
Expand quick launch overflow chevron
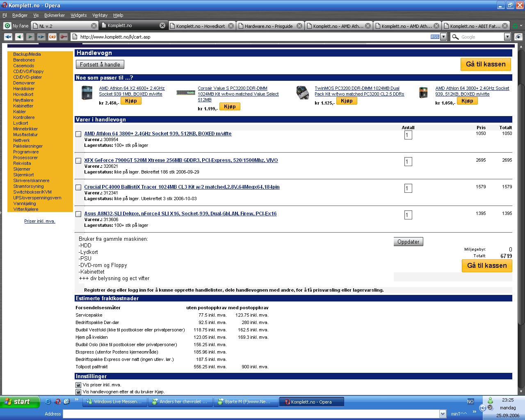click(x=77, y=399)
